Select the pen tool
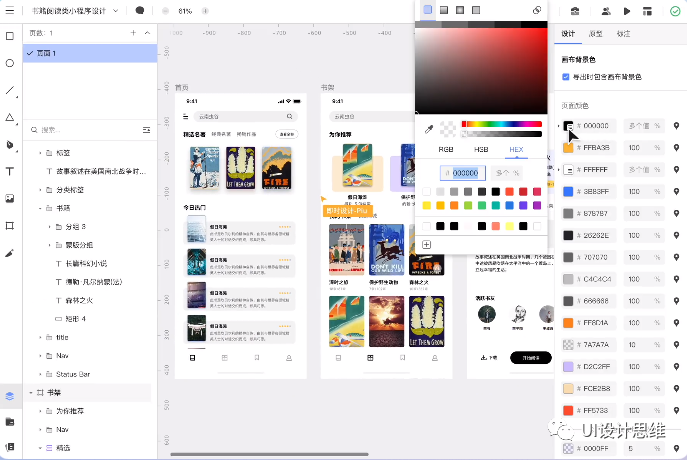Image resolution: width=687 pixels, height=460 pixels. tap(10, 145)
